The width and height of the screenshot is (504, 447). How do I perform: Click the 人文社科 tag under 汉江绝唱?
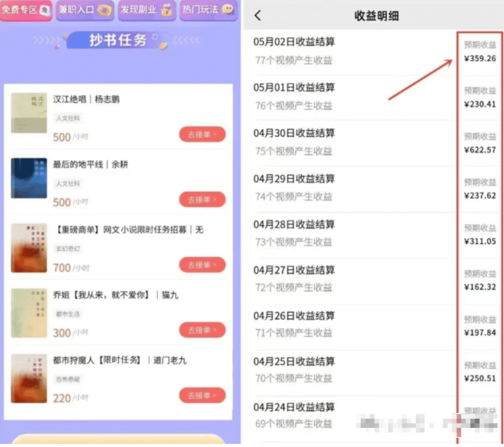pyautogui.click(x=68, y=118)
